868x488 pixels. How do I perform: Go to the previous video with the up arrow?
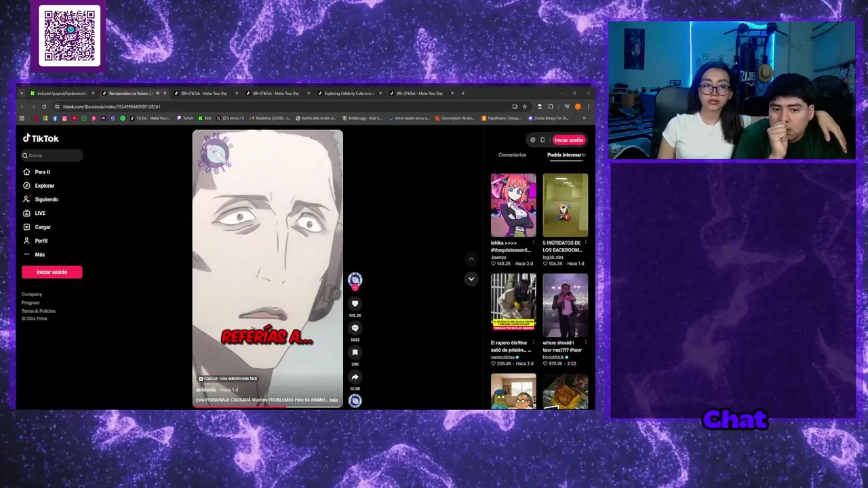coord(471,258)
